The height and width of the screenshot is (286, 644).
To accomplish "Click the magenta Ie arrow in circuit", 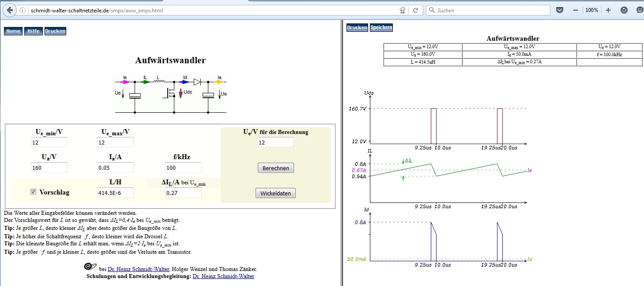I will [x=125, y=82].
